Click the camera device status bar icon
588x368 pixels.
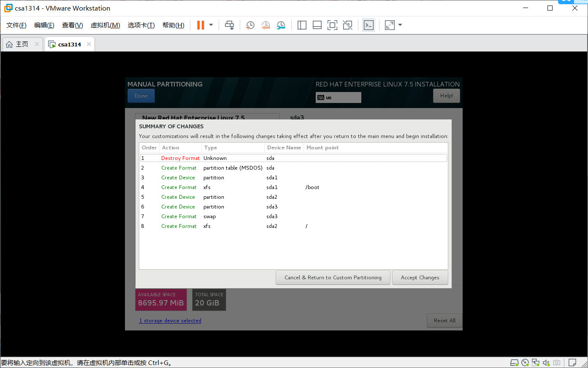pos(557,363)
